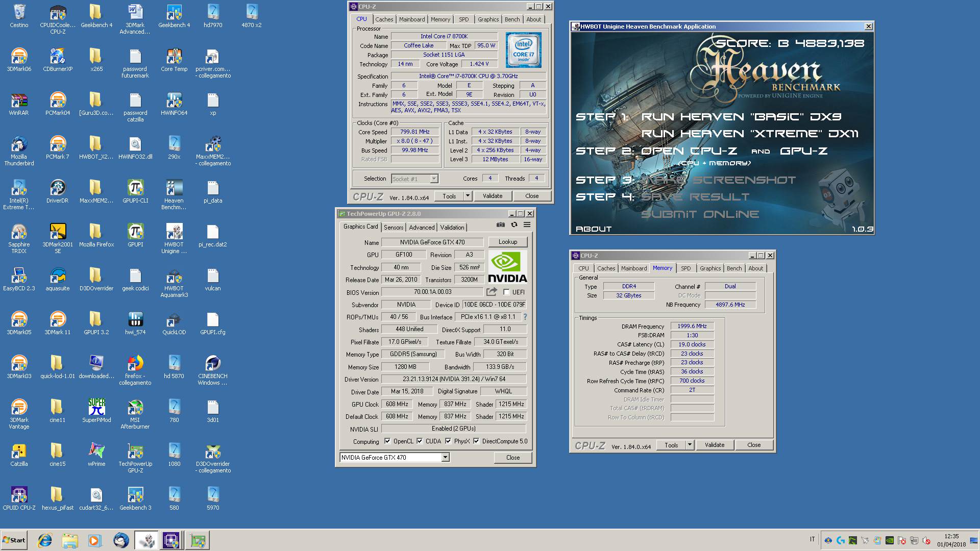
Task: Open CDBurnerXP desktop icon
Action: pyautogui.click(x=58, y=61)
